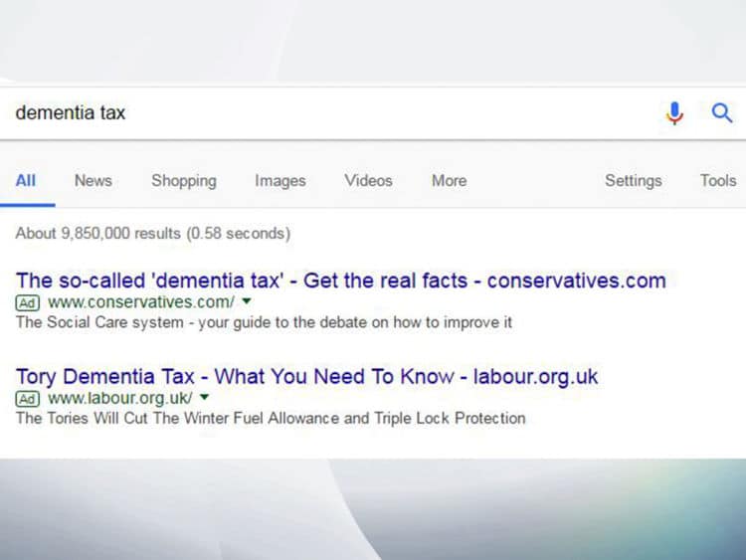Open the conservatives.com 'dementia tax' ad headline
The height and width of the screenshot is (560, 746).
(340, 280)
